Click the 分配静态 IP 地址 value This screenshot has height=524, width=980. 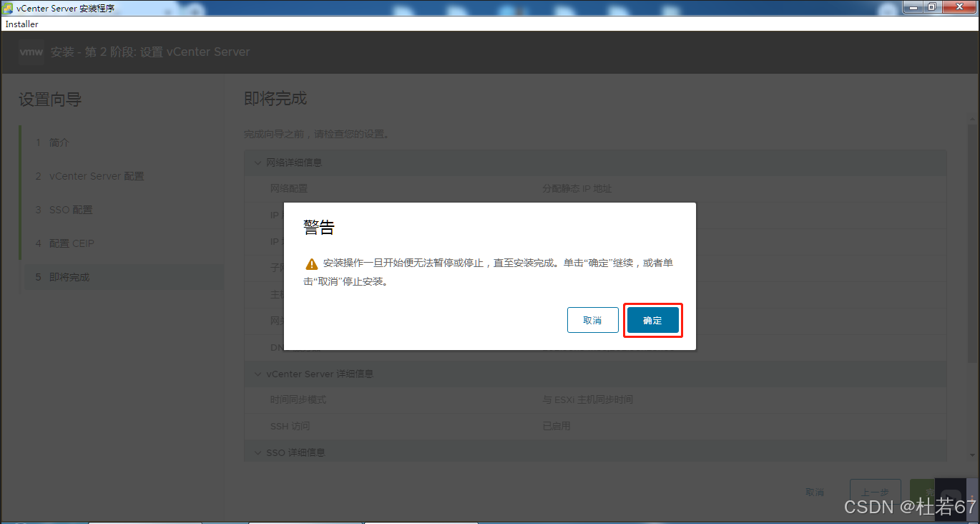(x=577, y=189)
